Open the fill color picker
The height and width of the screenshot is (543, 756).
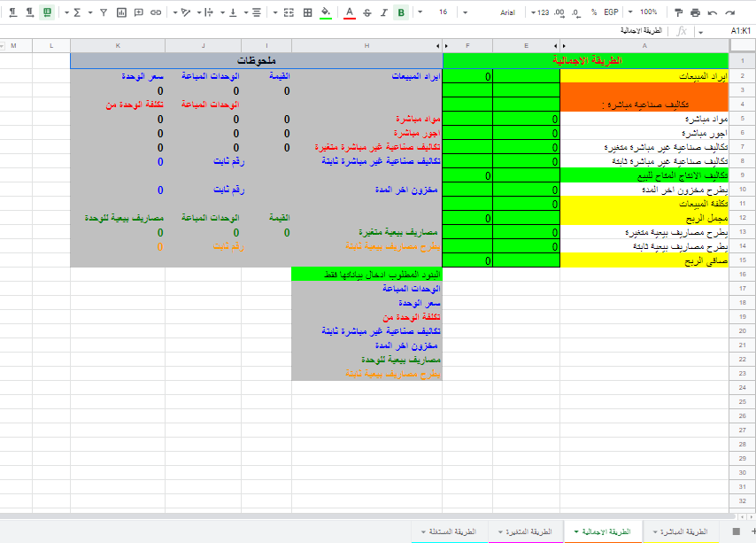coord(326,12)
